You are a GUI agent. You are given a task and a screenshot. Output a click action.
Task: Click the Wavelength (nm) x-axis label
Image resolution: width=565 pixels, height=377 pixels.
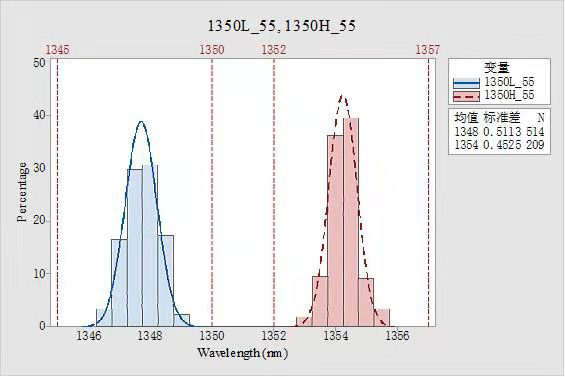pyautogui.click(x=243, y=353)
